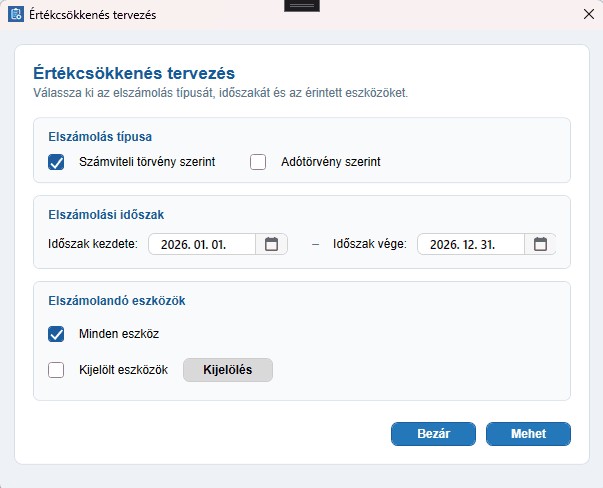This screenshot has width=603, height=488.
Task: Uncheck Számviteli törvény szerint checkbox
Action: tap(56, 162)
